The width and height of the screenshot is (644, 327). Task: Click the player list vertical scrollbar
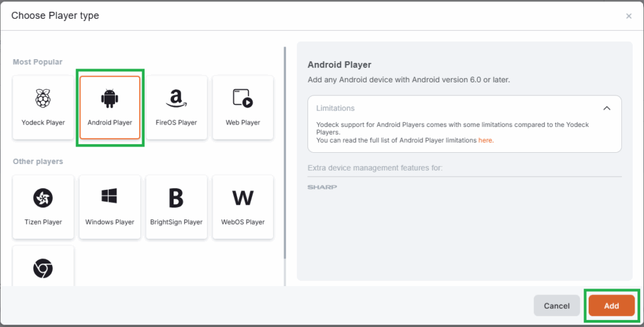click(x=286, y=151)
